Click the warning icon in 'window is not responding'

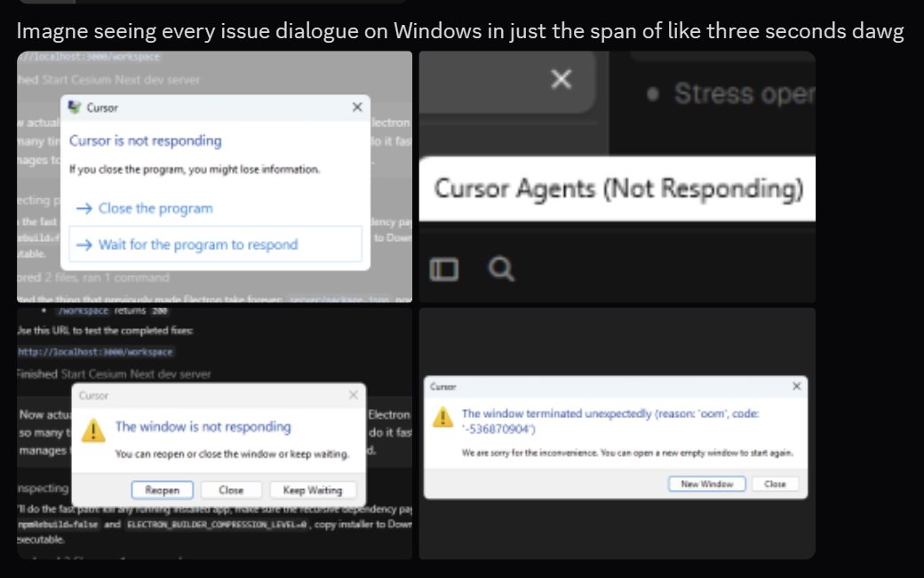point(93,430)
